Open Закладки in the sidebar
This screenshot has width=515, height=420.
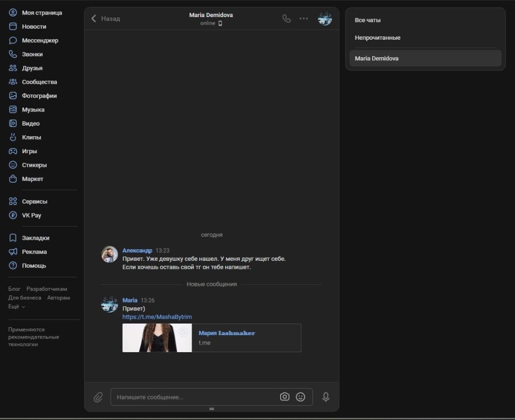pyautogui.click(x=35, y=238)
